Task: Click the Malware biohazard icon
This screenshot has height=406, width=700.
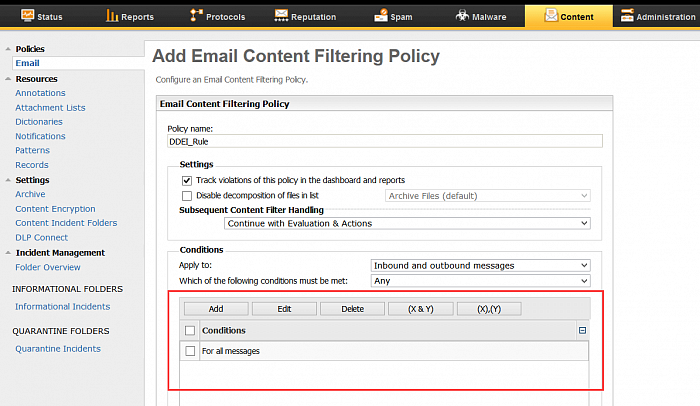Action: [462, 16]
